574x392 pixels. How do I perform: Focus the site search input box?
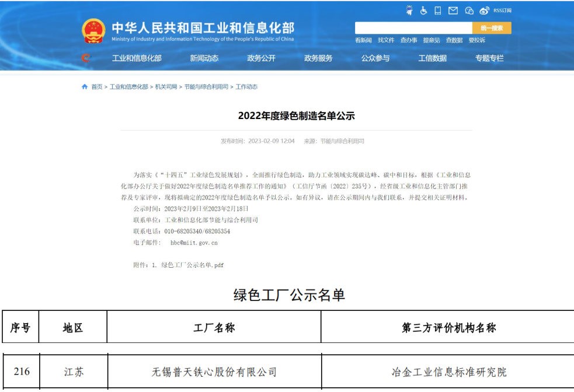413,28
